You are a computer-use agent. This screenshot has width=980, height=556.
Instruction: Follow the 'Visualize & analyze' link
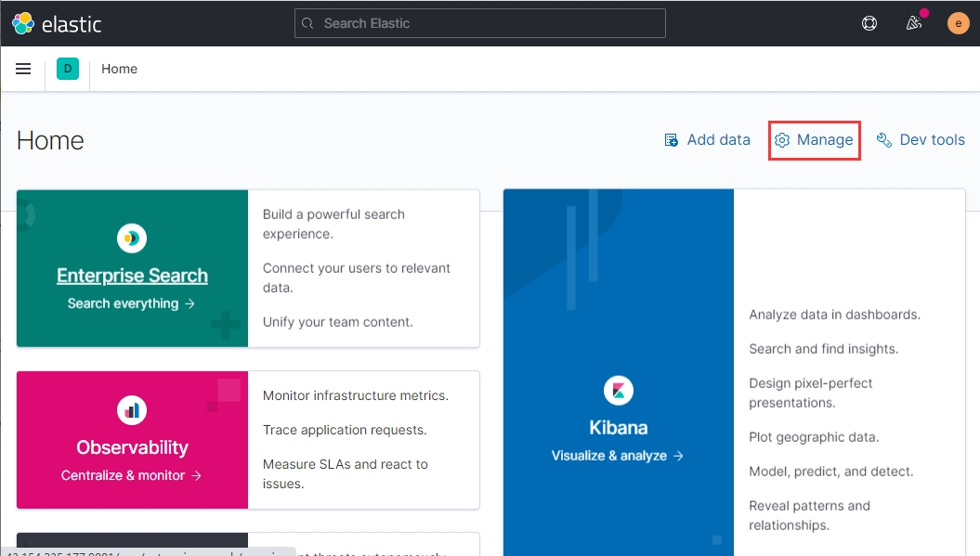click(x=618, y=456)
